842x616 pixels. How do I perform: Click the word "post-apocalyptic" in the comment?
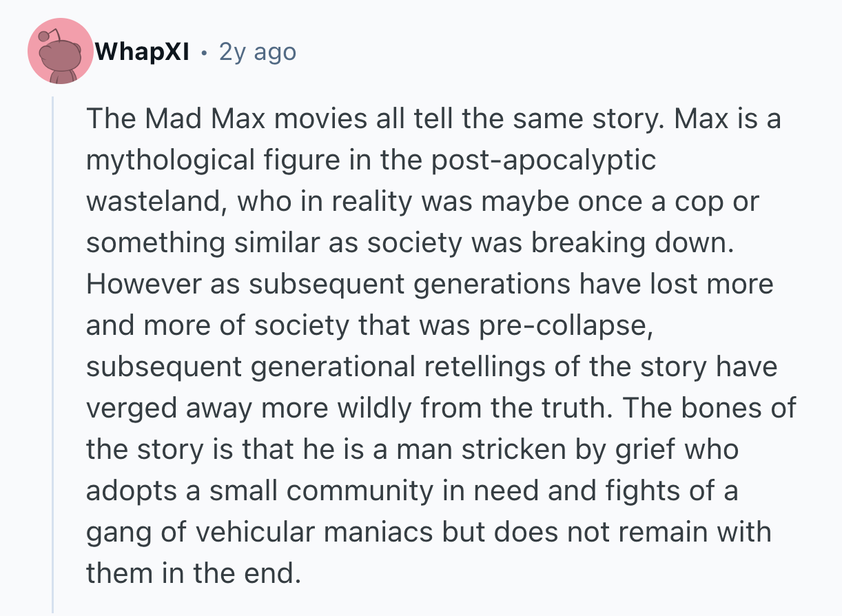(544, 161)
